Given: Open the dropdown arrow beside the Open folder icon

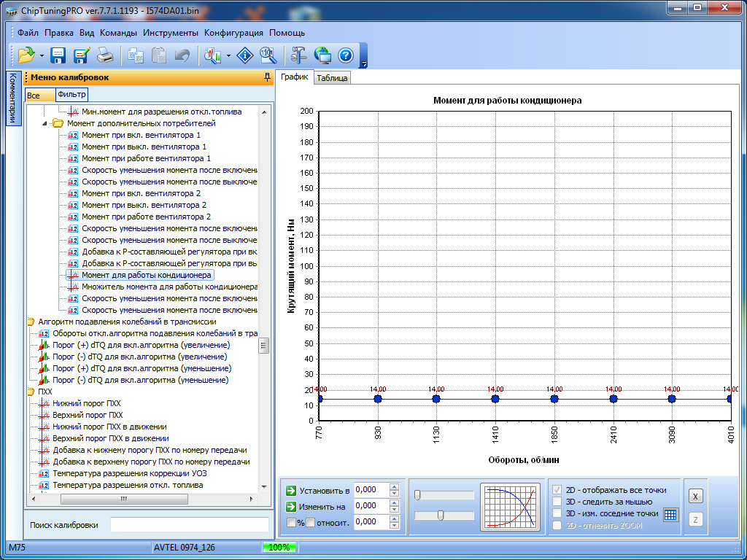Looking at the screenshot, I should point(42,55).
